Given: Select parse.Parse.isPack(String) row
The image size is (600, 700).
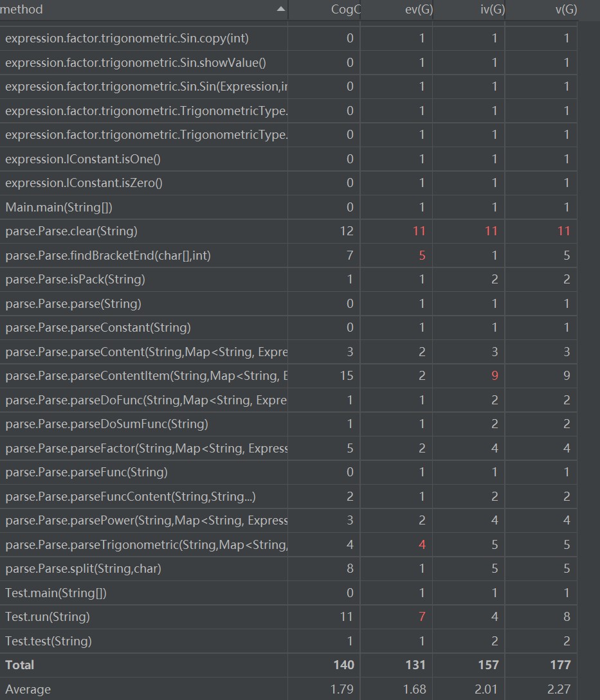Looking at the screenshot, I should point(289,280).
